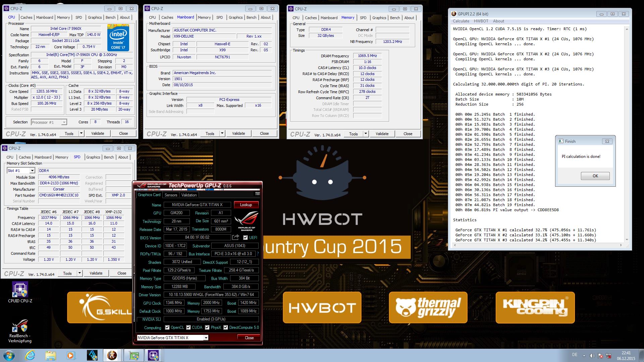Click the GPUPI scrollbar down arrow
The image size is (644, 362).
(x=627, y=240)
